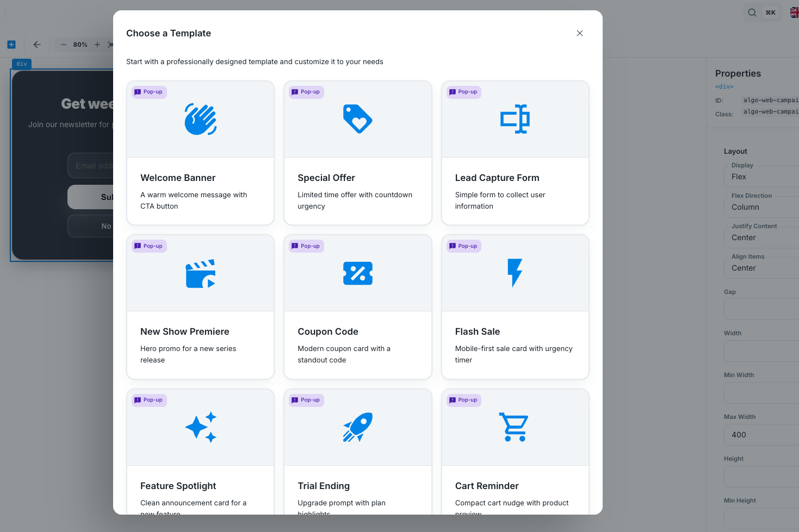Click the Pop-up badge on Flash Sale
This screenshot has height=532, width=799.
(x=464, y=246)
